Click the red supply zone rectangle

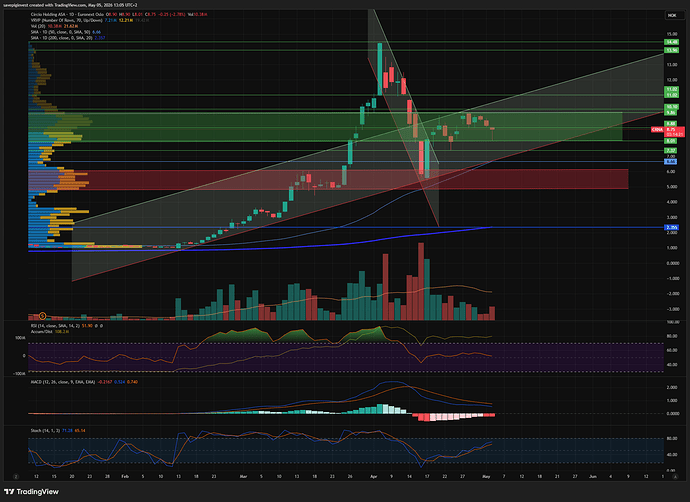(328, 179)
